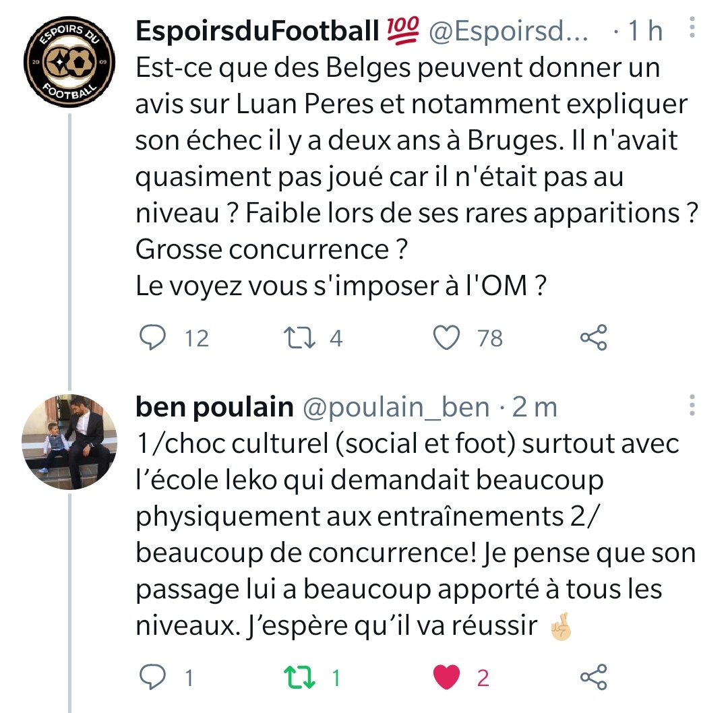Share ben poulain's reply tweet
This screenshot has height=713, width=728.
(593, 677)
